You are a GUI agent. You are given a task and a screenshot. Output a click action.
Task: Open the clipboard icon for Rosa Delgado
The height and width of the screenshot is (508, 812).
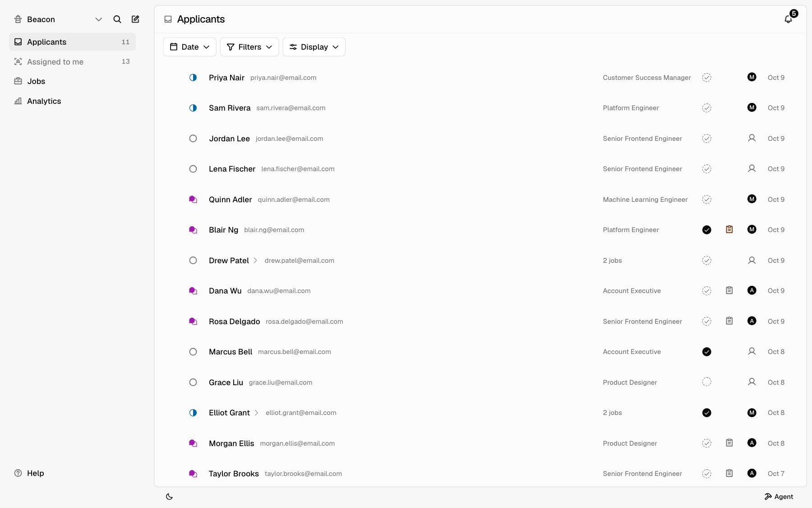pos(729,321)
